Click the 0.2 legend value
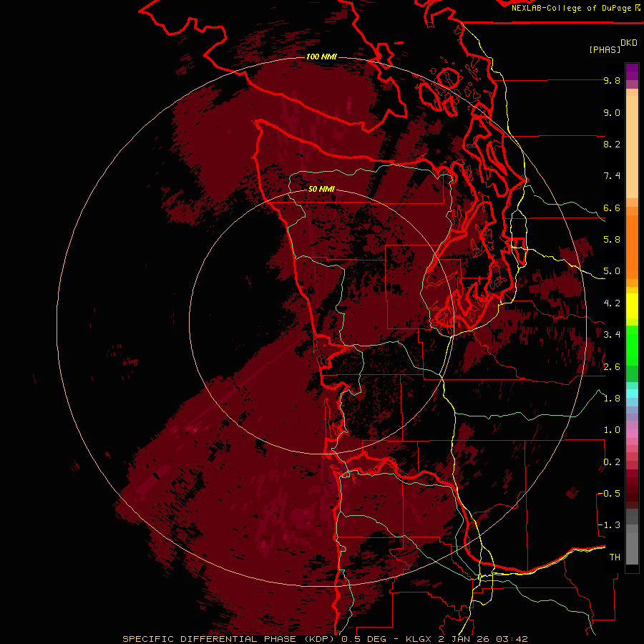The width and height of the screenshot is (644, 644). [x=612, y=462]
